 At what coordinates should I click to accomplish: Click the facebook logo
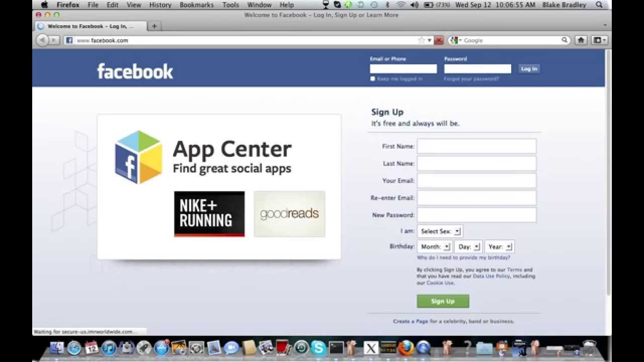pos(135,71)
